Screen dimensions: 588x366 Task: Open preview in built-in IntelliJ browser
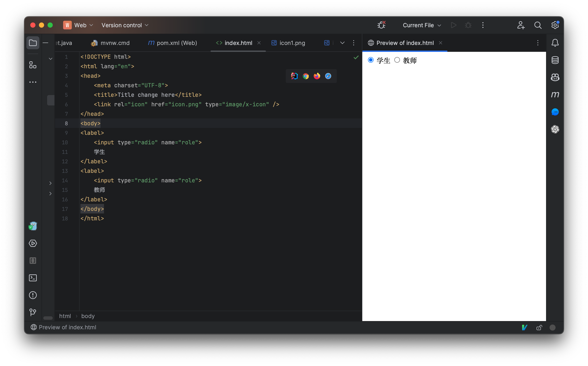pyautogui.click(x=294, y=76)
